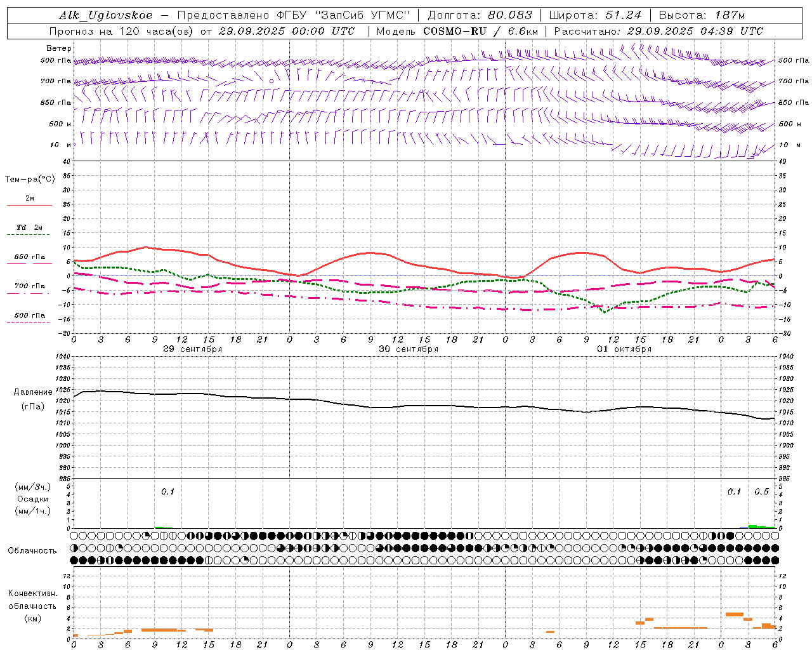Click the '(мм/1ч.)' precipitation unit label

click(x=33, y=511)
